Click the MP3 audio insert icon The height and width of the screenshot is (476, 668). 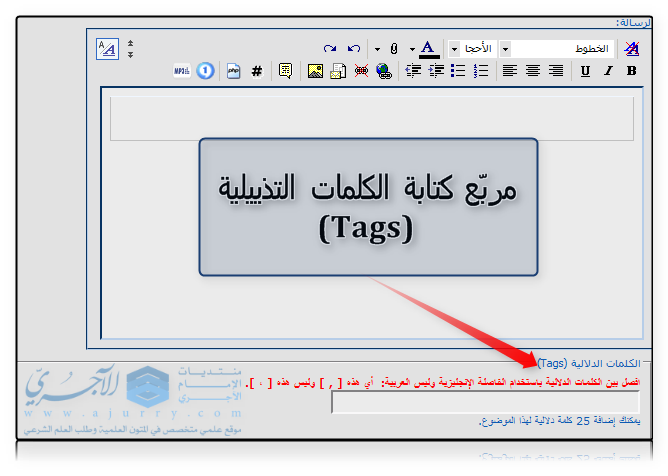coord(182,71)
